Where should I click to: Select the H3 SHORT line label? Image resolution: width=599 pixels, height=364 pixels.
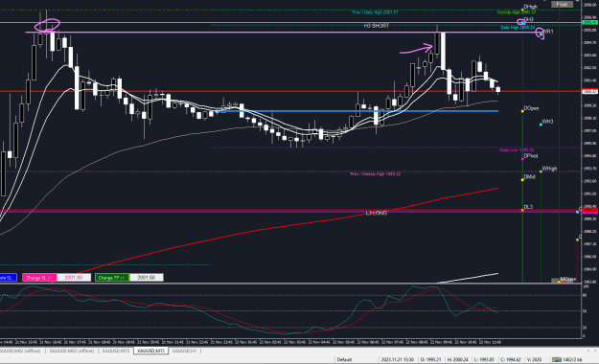377,26
